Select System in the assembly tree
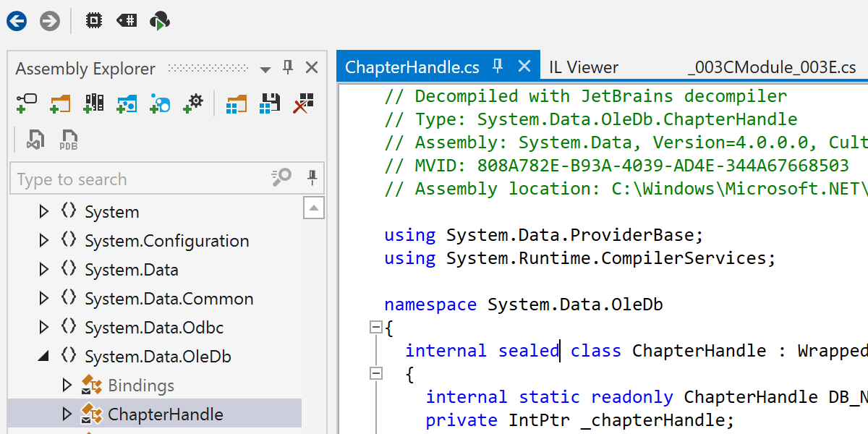868x434 pixels. [x=112, y=212]
